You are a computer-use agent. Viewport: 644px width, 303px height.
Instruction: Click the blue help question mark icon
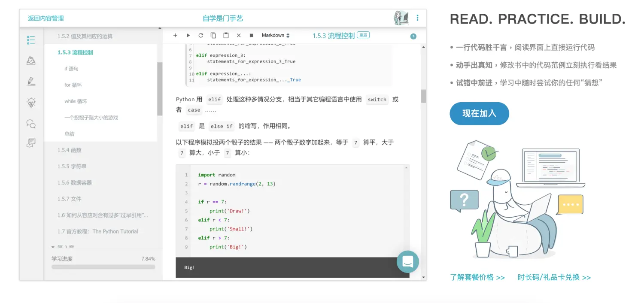pos(413,36)
